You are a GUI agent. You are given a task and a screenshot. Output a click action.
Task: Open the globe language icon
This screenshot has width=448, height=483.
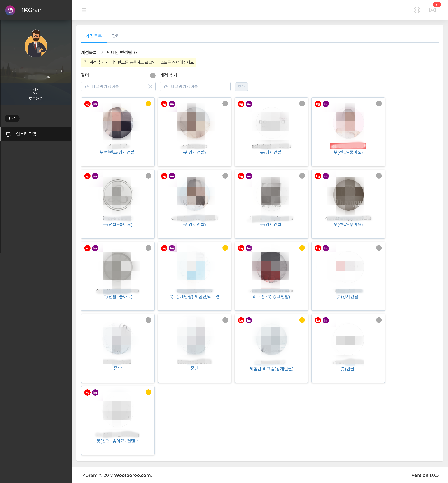click(417, 10)
